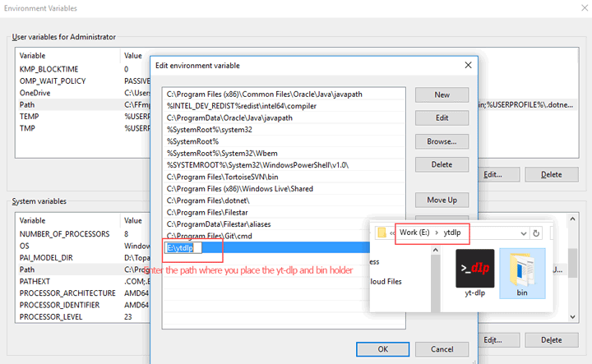Select loud Files in the explorer navigation pane
The width and height of the screenshot is (592, 364).
[386, 281]
